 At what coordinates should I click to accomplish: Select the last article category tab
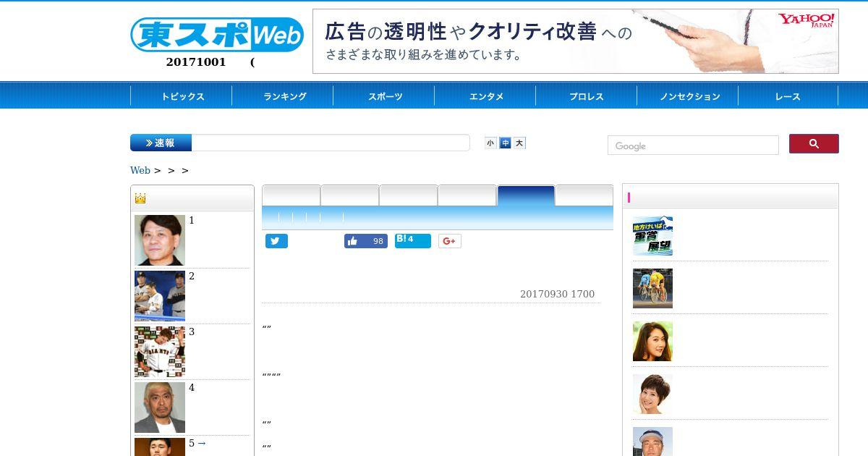[584, 196]
